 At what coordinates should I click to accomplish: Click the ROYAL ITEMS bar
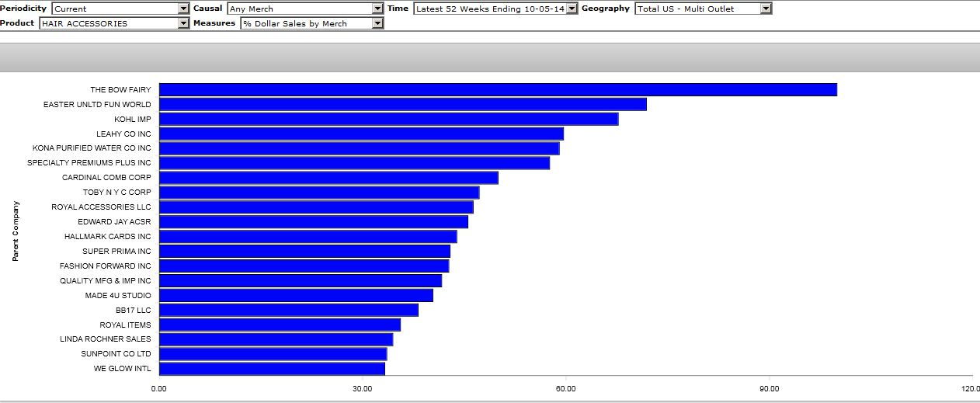(280, 325)
